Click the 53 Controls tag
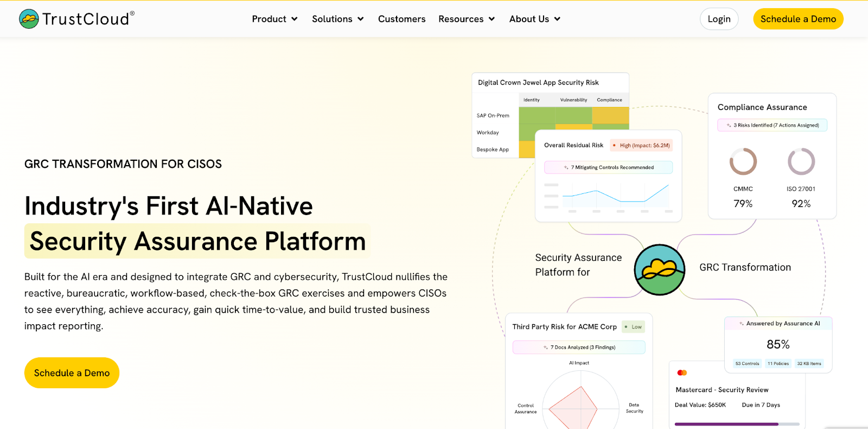The width and height of the screenshot is (868, 429). pyautogui.click(x=747, y=364)
